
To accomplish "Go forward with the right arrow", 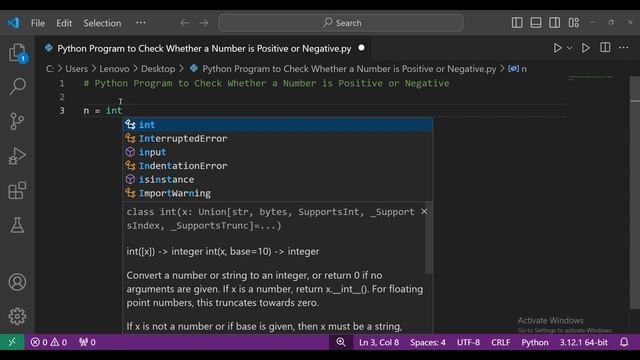I will [204, 23].
